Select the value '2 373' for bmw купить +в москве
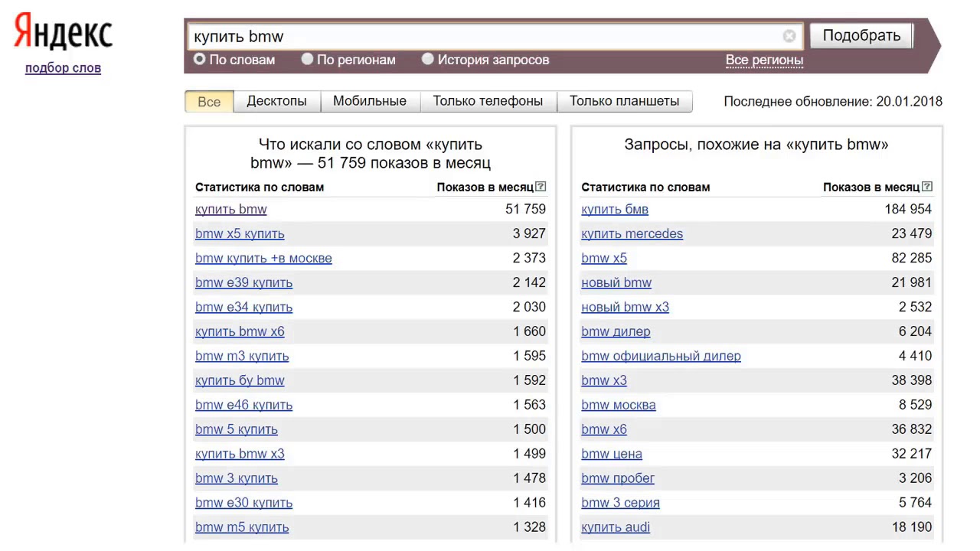Screen dimensions: 980x551 [x=529, y=258]
